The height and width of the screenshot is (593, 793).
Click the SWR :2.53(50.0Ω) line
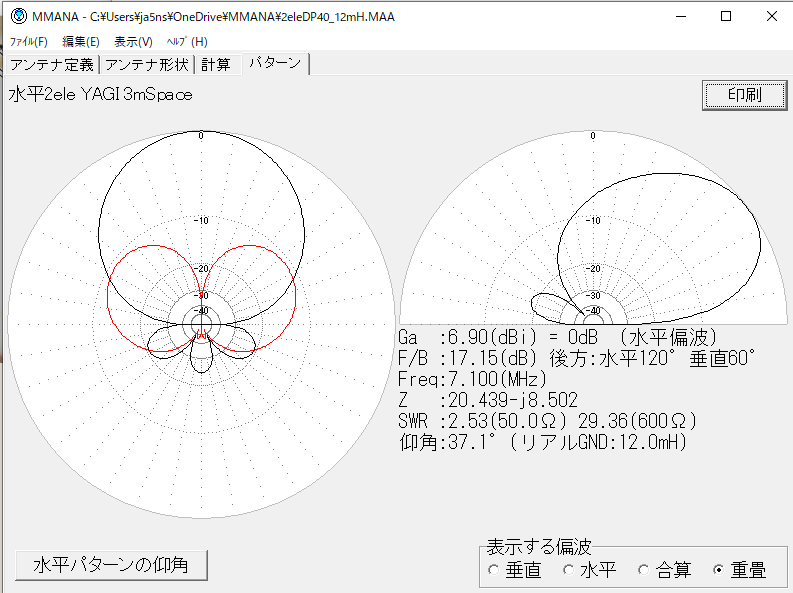pyautogui.click(x=547, y=421)
